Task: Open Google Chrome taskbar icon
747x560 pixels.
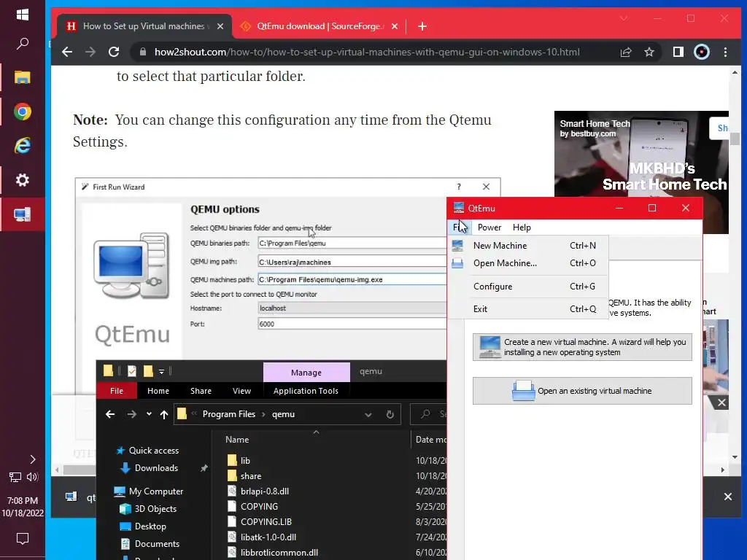Action: (23, 112)
